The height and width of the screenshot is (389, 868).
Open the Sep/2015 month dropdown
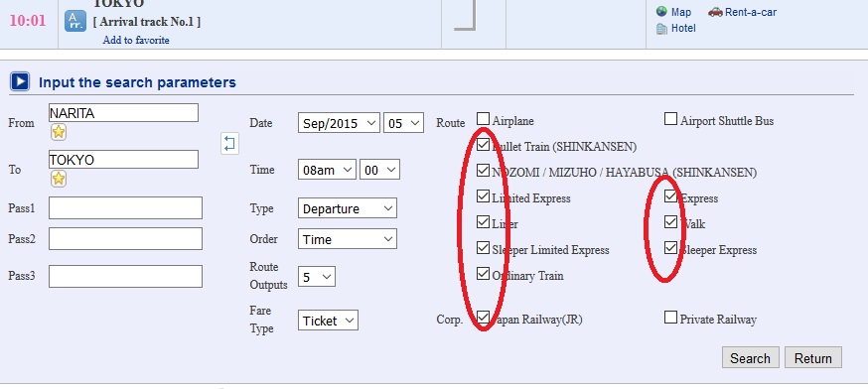pyautogui.click(x=339, y=123)
